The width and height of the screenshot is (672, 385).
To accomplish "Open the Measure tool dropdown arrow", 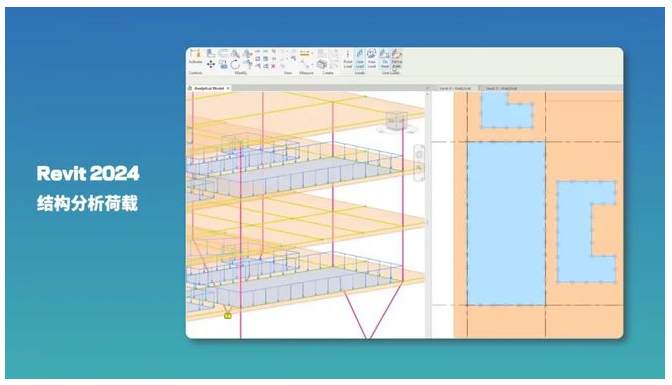I will 312,53.
